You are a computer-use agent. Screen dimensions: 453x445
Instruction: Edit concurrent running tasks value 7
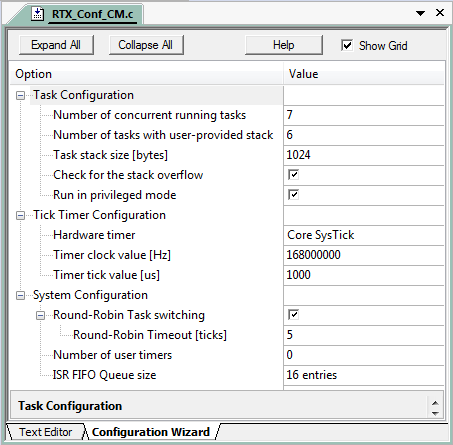coord(364,115)
